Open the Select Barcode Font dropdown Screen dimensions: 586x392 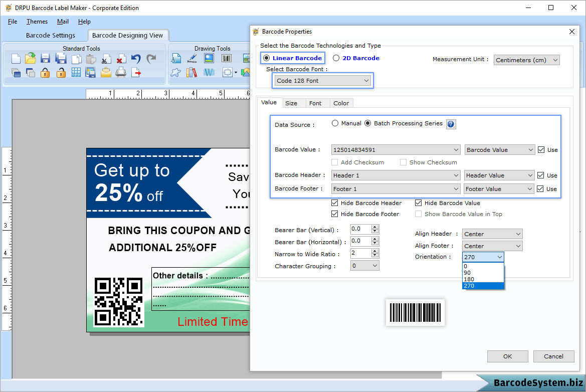(322, 80)
